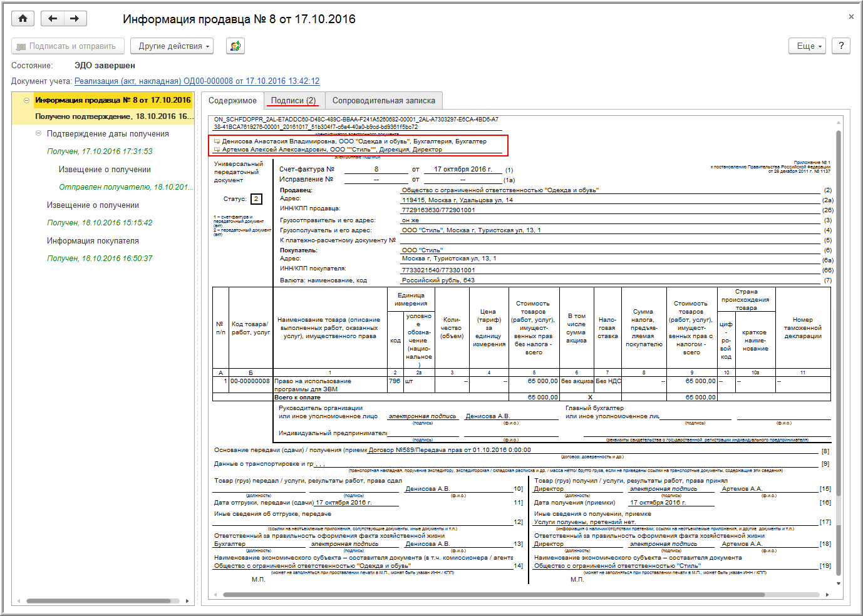Switch to the Подписи (2) tab
Viewport: 863px width, 616px height.
pos(293,100)
